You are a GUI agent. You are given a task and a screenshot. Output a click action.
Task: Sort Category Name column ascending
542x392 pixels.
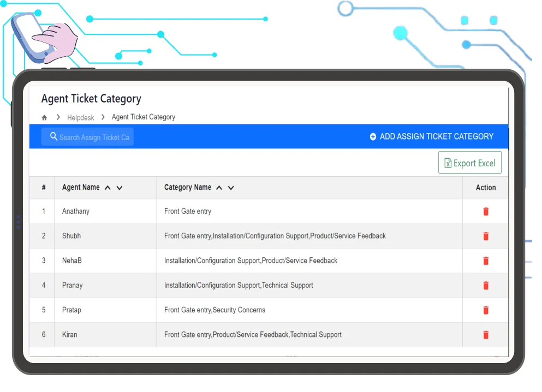click(219, 188)
